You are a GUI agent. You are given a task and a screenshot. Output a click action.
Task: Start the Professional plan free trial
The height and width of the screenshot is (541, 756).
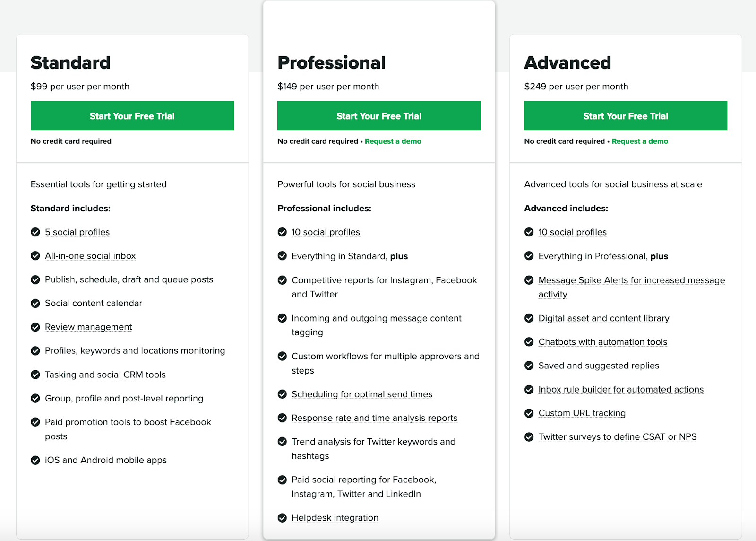pos(379,115)
